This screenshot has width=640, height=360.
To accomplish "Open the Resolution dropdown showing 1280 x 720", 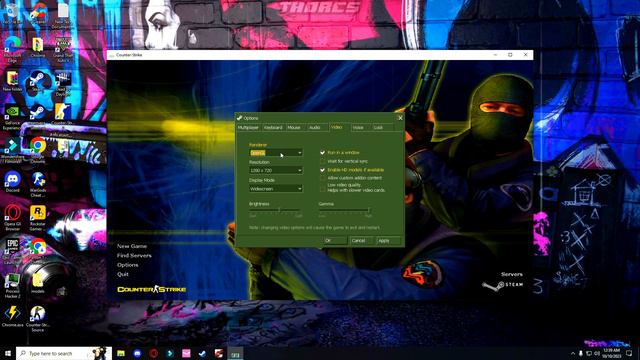I will coord(276,170).
